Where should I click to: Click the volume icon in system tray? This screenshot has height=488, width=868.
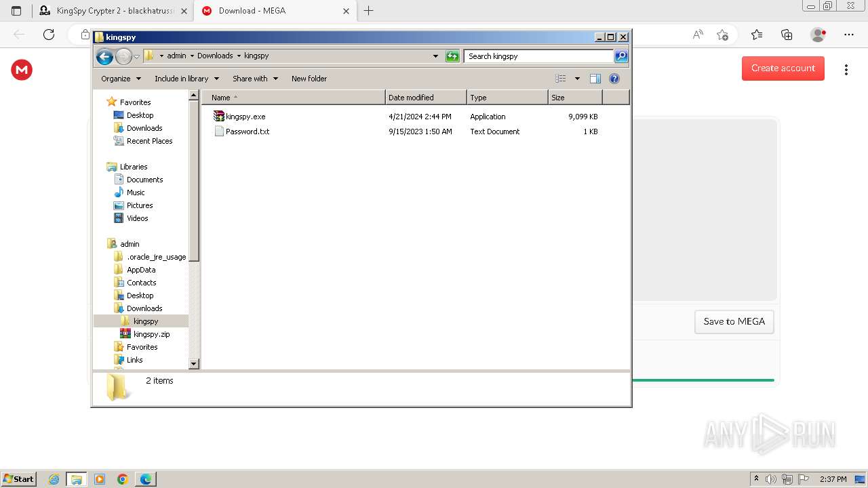(771, 479)
